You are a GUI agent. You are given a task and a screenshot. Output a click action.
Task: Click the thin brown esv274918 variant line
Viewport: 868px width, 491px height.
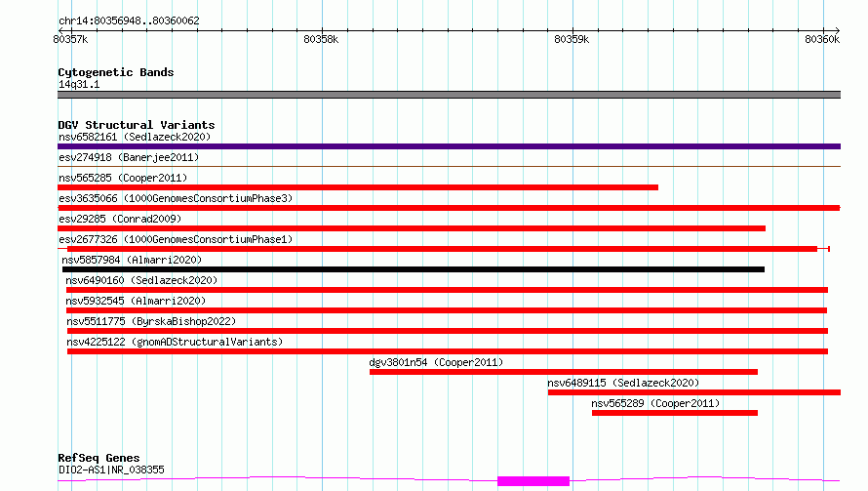[449, 166]
